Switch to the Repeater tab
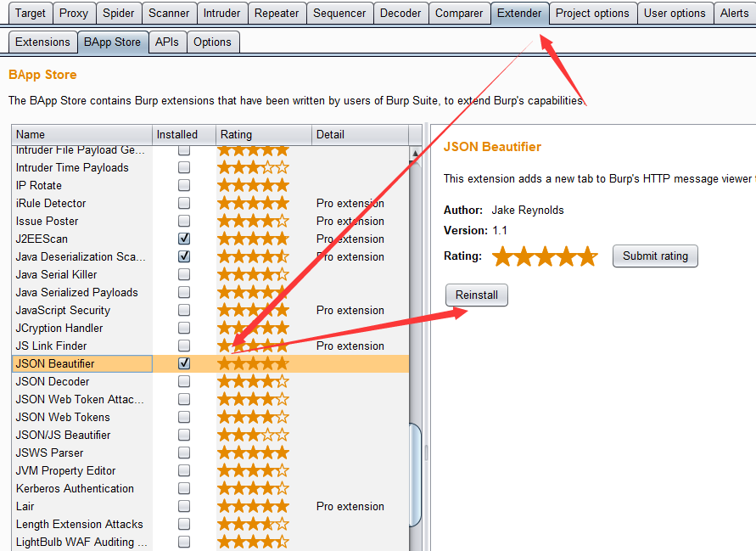Screen dimensions: 756x551 pos(277,13)
